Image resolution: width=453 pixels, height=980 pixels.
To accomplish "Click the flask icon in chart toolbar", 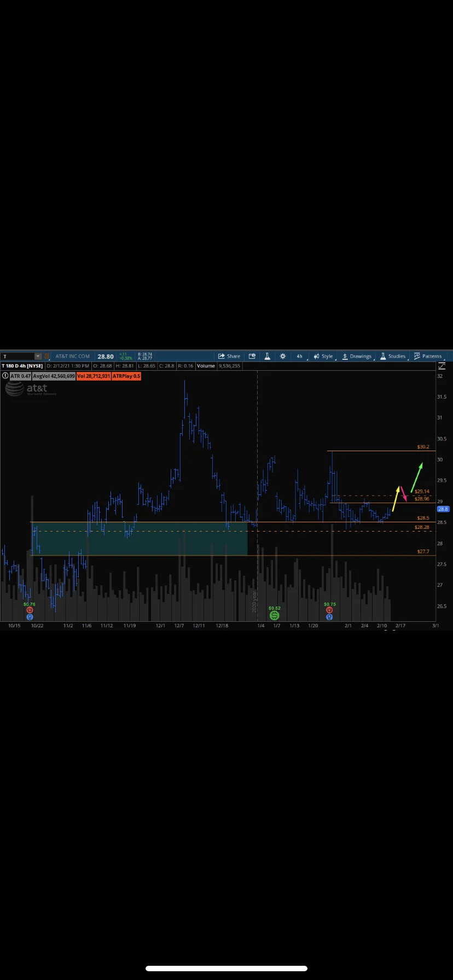I will (268, 356).
